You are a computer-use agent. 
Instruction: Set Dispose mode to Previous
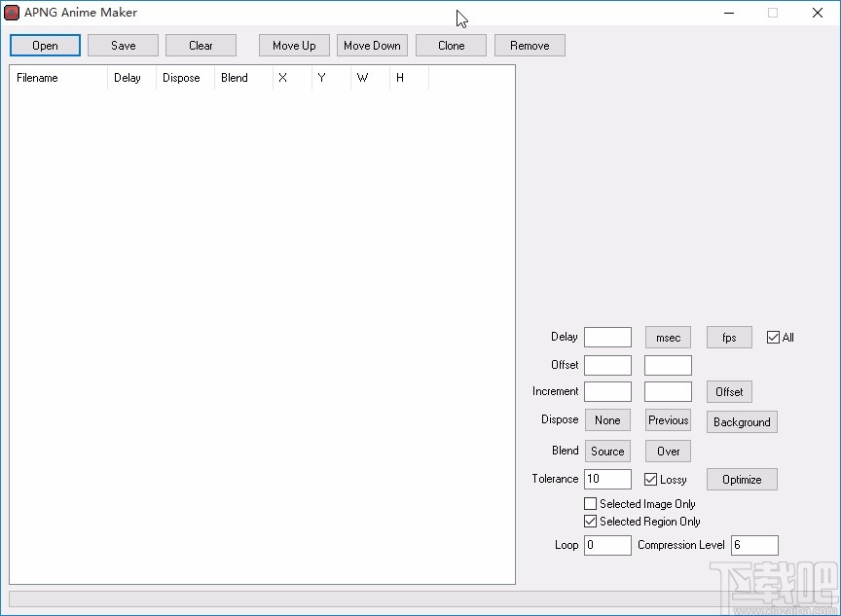coord(668,420)
